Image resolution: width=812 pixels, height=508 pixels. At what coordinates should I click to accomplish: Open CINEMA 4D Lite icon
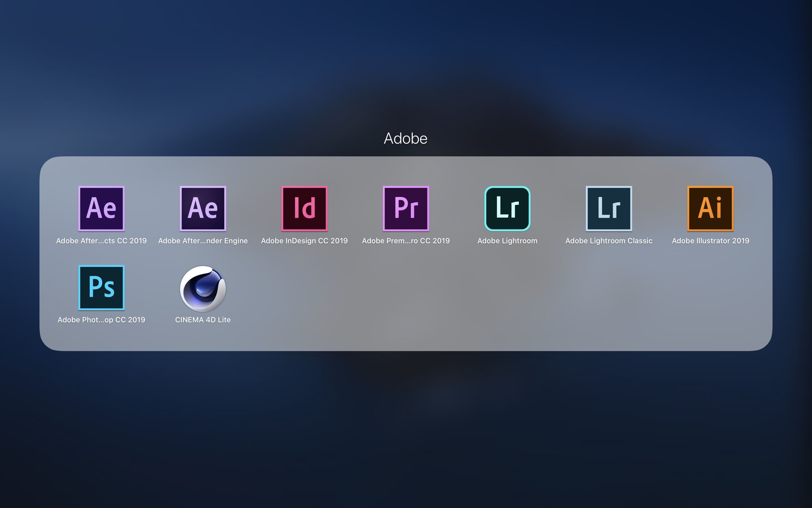click(203, 289)
